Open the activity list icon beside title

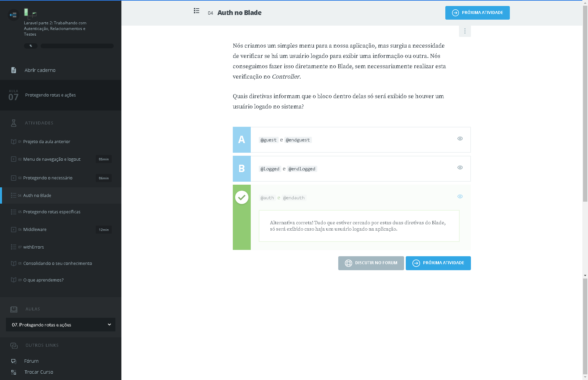197,11
